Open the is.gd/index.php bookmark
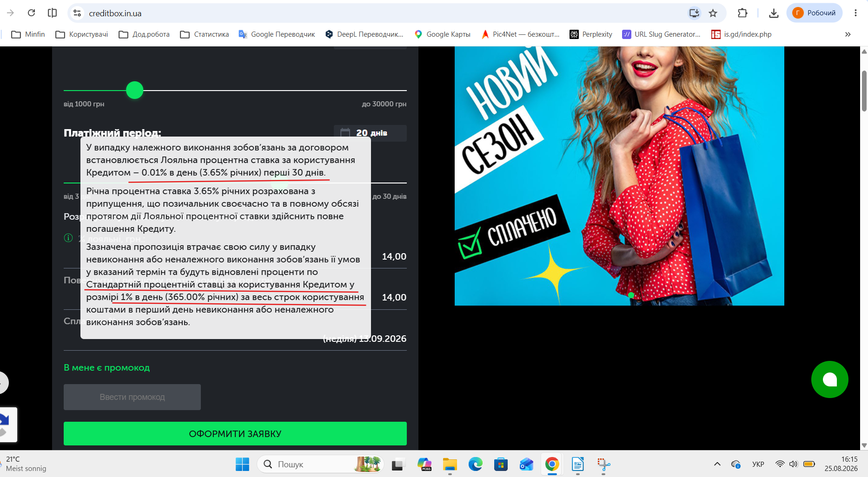The height and width of the screenshot is (477, 868). coord(742,34)
